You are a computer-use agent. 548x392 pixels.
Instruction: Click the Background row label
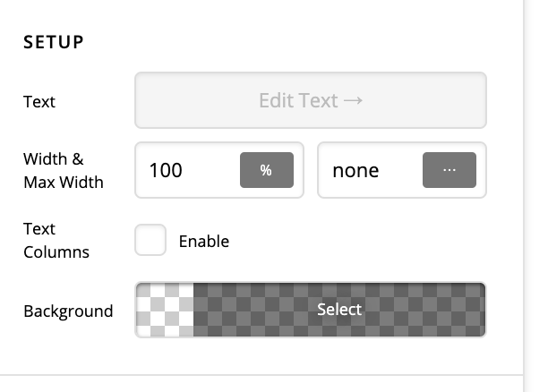pyautogui.click(x=68, y=311)
